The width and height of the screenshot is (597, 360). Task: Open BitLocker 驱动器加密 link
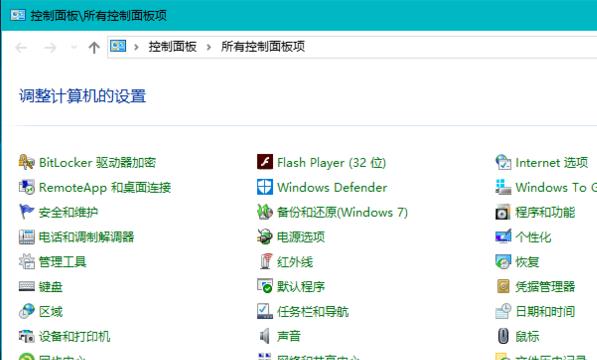[x=97, y=162]
